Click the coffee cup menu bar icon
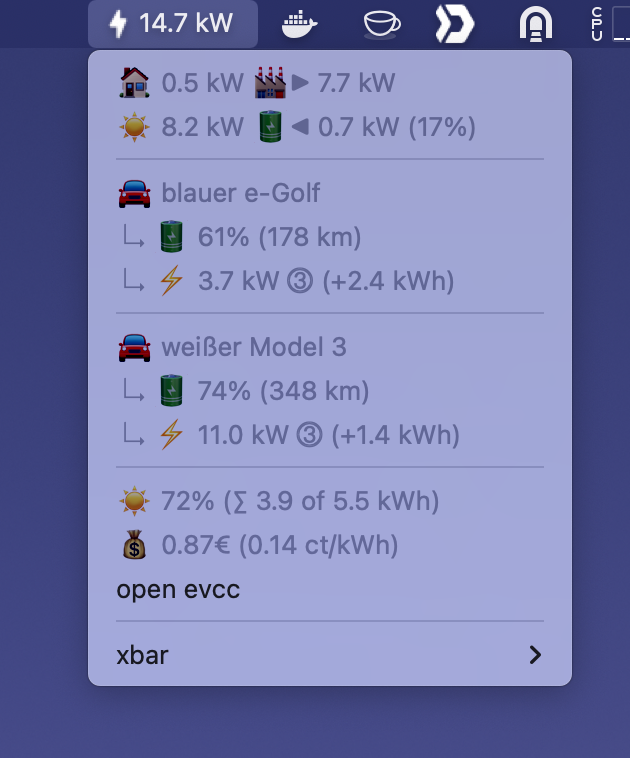This screenshot has width=630, height=758. click(x=381, y=24)
